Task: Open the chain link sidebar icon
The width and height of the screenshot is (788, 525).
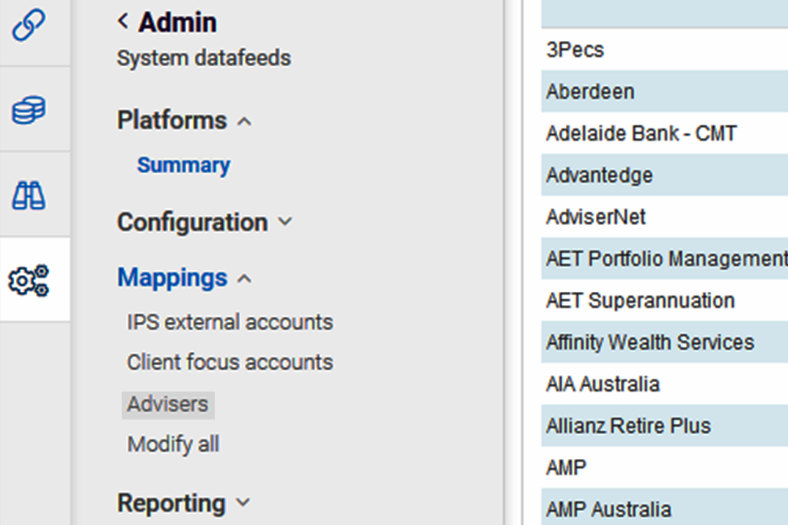Action: pyautogui.click(x=29, y=25)
